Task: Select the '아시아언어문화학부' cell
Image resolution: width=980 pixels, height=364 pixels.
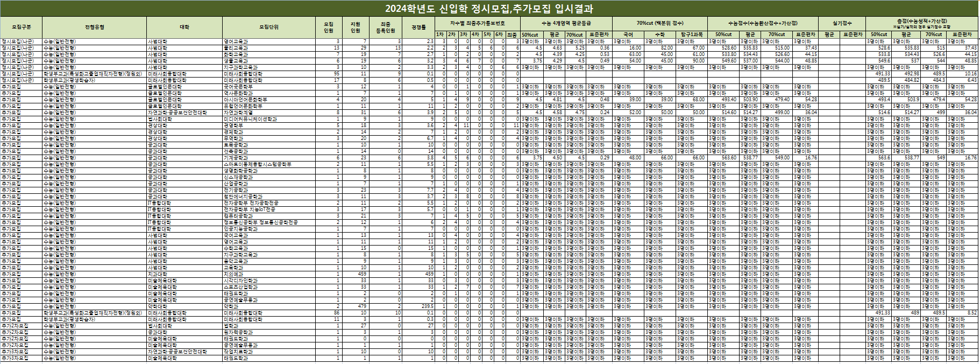Action: tap(269, 100)
